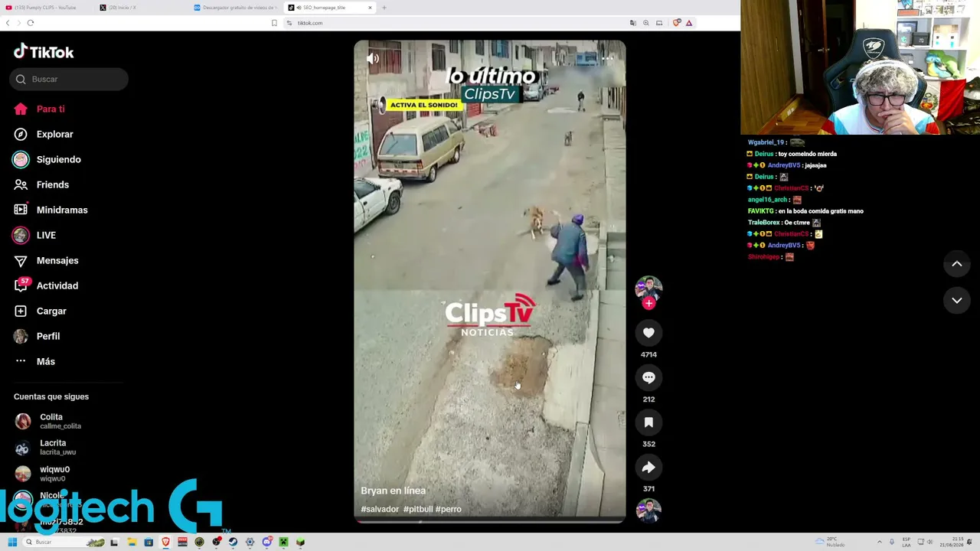Open the LIVE section
This screenshot has width=980, height=551.
point(34,235)
